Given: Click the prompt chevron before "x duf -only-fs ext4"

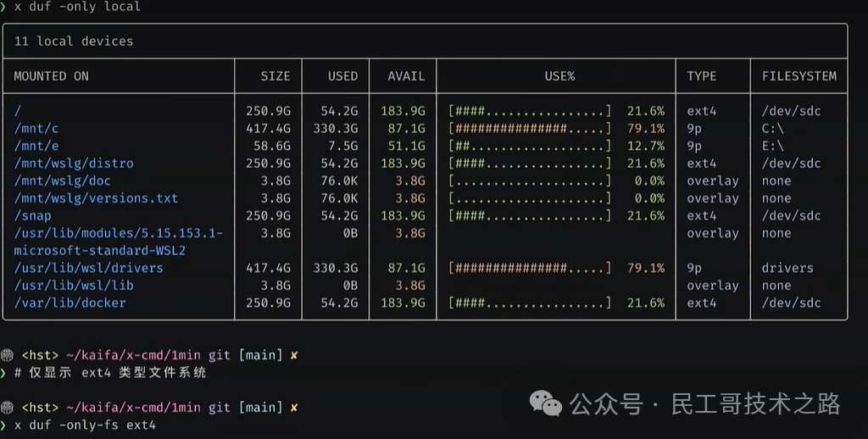Looking at the screenshot, I should (x=5, y=425).
